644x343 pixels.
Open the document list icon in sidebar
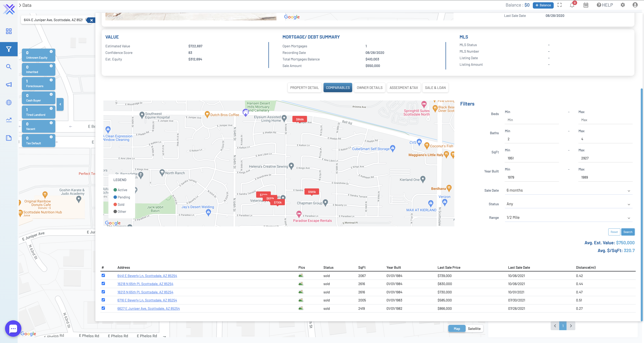9,138
